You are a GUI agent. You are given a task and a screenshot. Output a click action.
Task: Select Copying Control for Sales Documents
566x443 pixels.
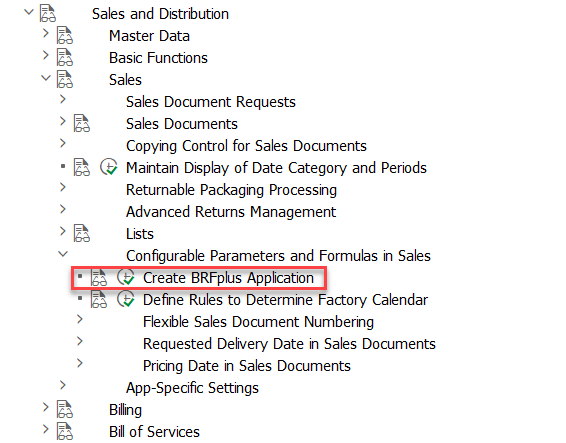(246, 146)
